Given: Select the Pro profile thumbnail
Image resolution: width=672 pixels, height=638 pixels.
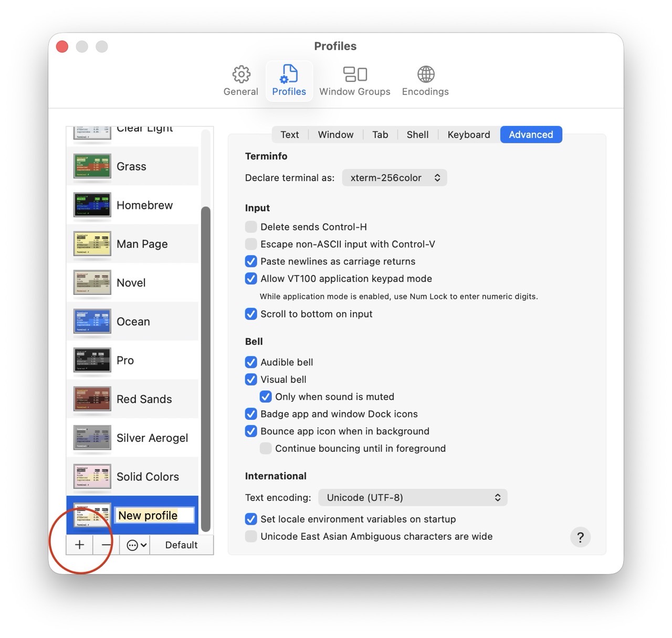Looking at the screenshot, I should pyautogui.click(x=92, y=360).
